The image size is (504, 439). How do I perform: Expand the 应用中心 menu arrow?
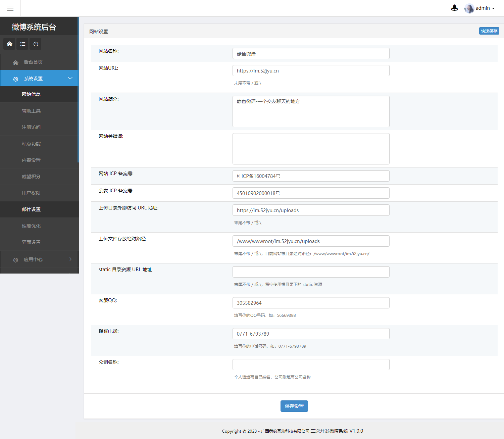[70, 259]
